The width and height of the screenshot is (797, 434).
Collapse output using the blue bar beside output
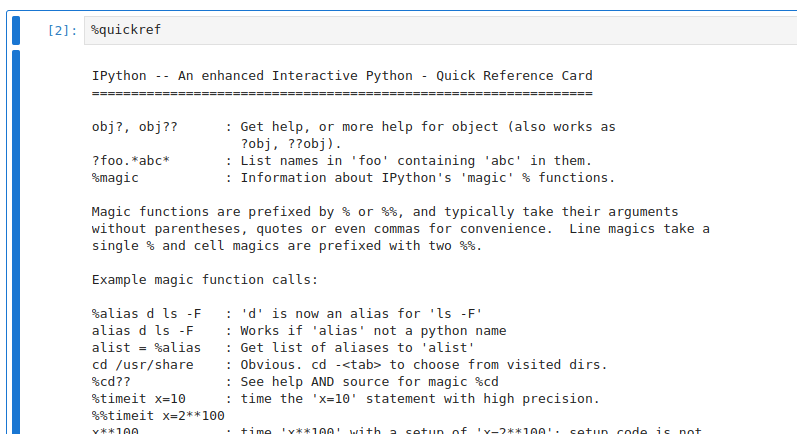16,242
